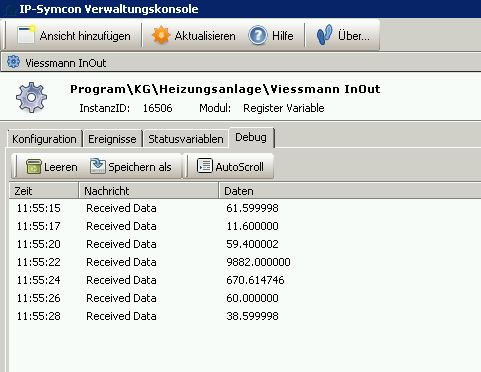Toggle AutoScroll via its list icon
Image resolution: width=481 pixels, height=372 pixels.
(205, 166)
